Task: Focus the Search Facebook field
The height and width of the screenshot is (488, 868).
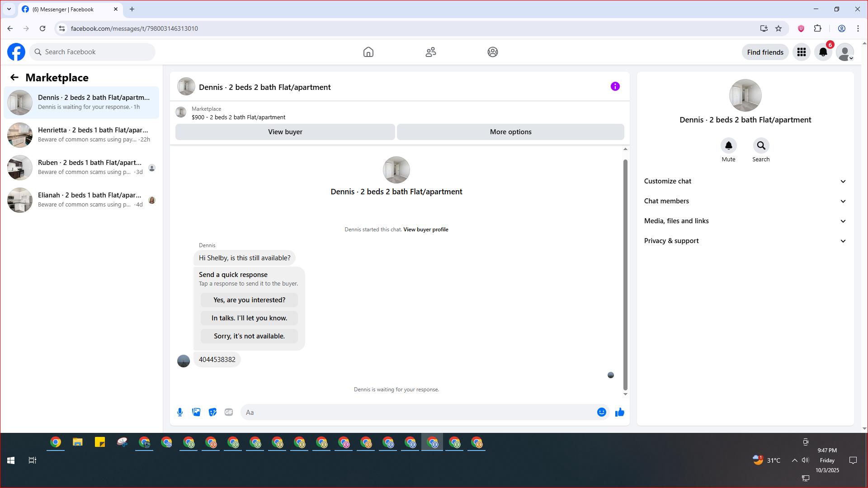Action: (92, 52)
